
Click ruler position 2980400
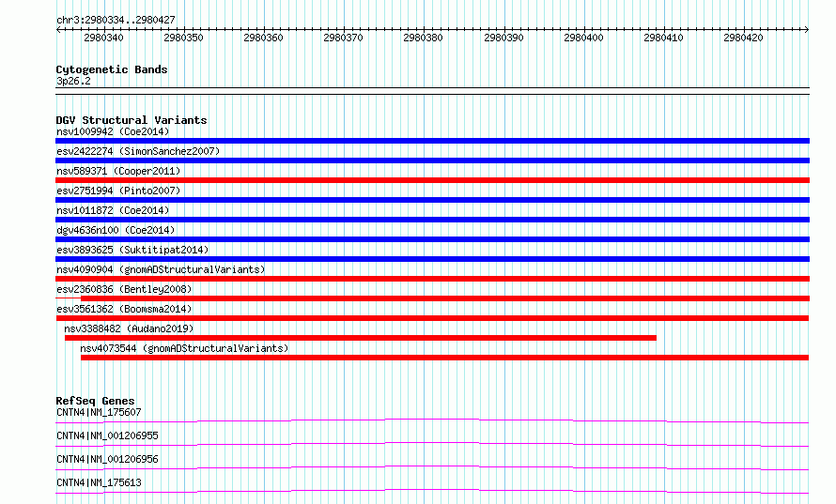584,38
